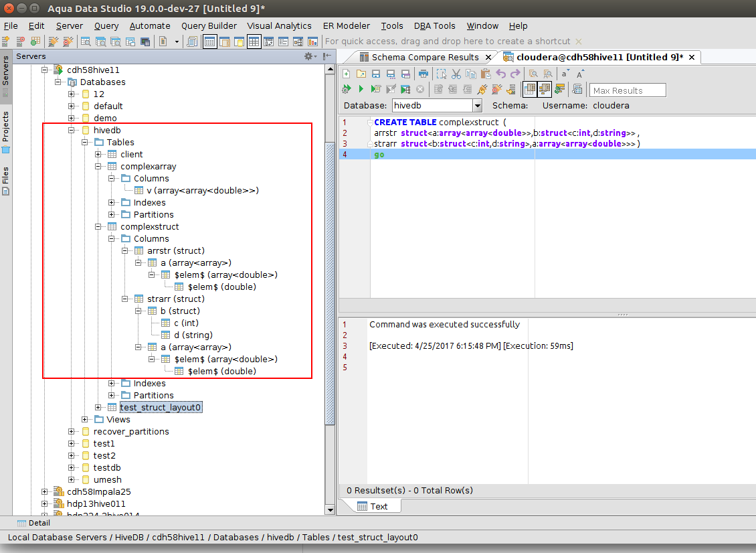This screenshot has width=756, height=553.
Task: Print the query using the printer icon
Action: (423, 74)
